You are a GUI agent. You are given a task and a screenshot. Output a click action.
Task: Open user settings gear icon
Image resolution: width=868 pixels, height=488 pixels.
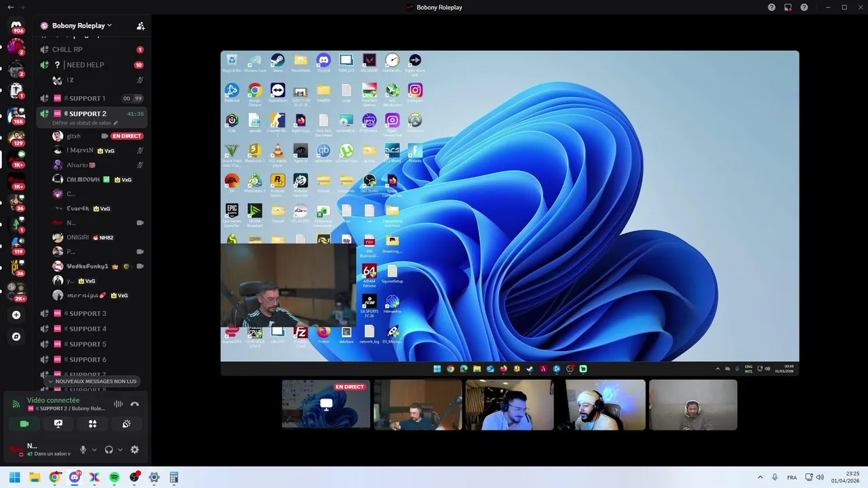[x=134, y=449]
